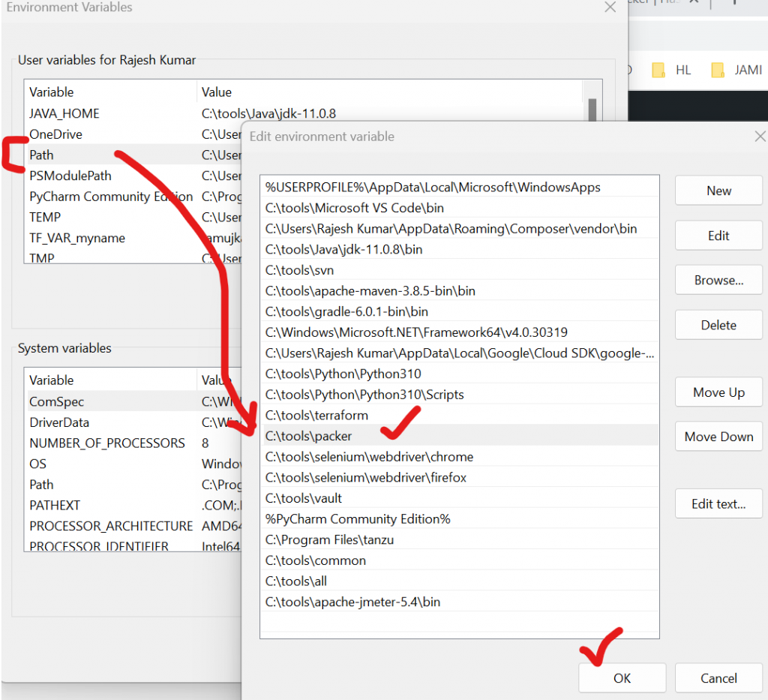Viewport: 768px width, 700px height.
Task: Open Edit text... option
Action: click(718, 503)
